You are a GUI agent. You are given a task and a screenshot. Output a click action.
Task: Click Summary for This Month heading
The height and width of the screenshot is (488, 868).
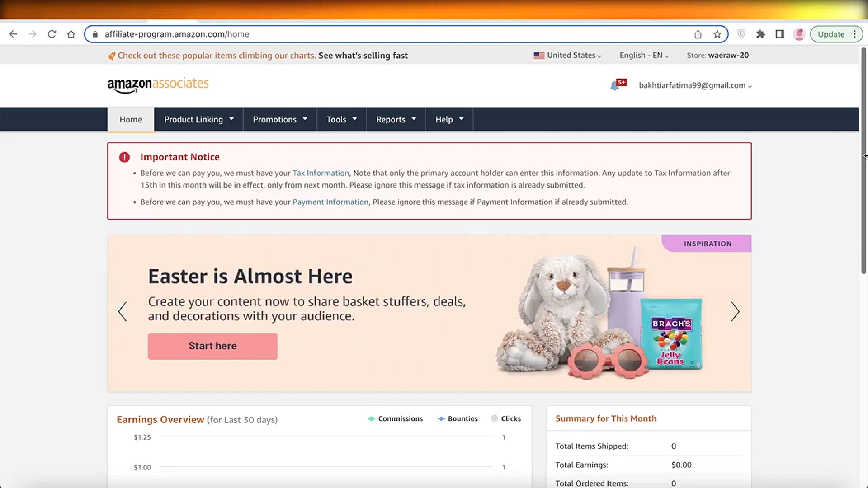606,418
